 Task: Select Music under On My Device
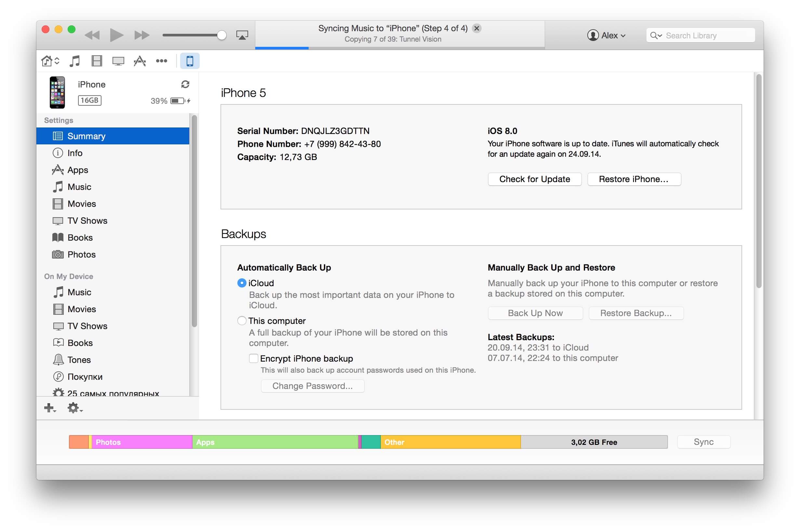(x=113, y=292)
